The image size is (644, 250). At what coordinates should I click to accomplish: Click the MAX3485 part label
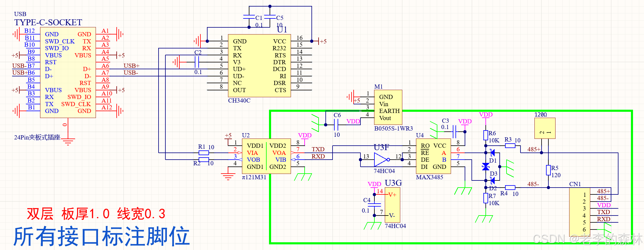click(430, 177)
